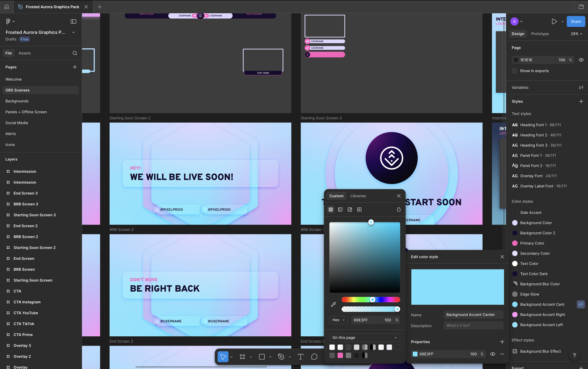The height and width of the screenshot is (369, 588).
Task: Enable Show in exports checkbox
Action: 515,71
